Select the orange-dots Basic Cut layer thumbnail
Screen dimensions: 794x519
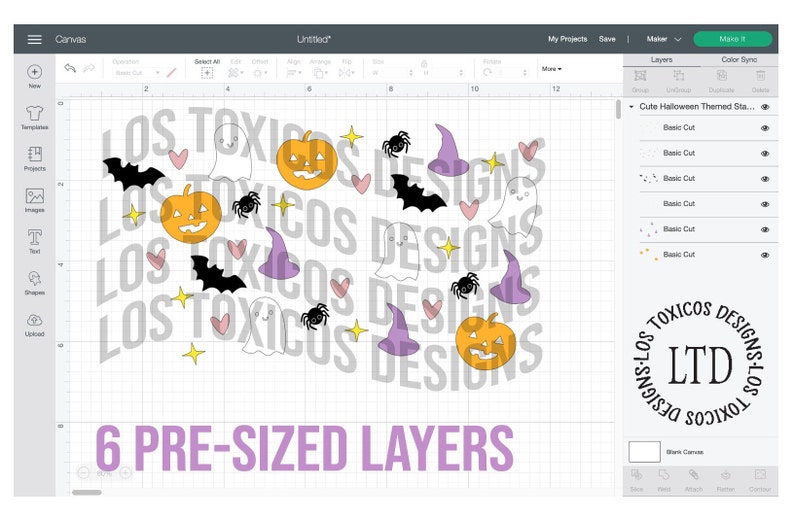[649, 255]
